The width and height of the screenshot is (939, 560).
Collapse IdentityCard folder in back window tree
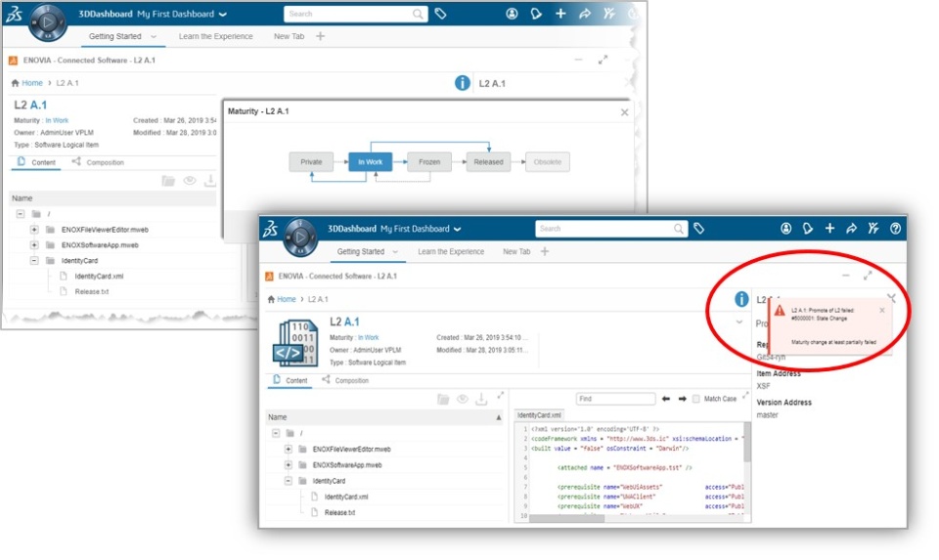point(34,260)
